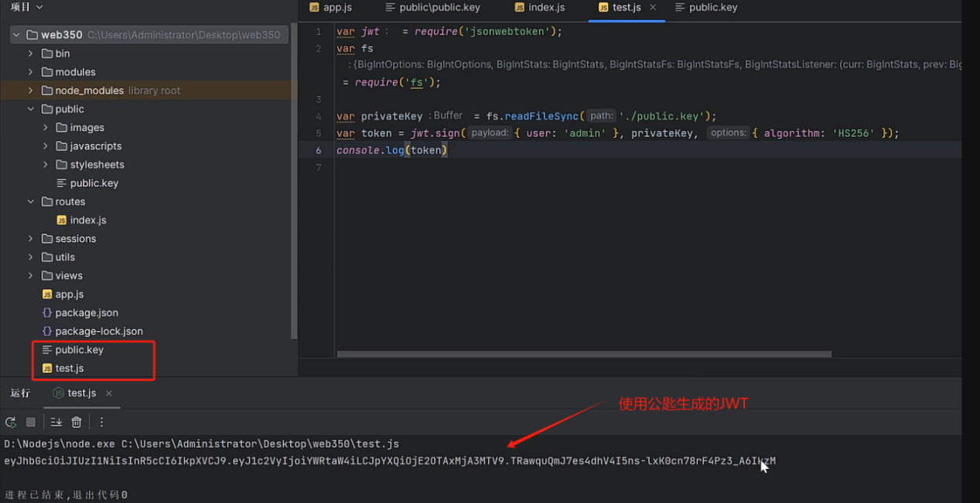Click the app.js file icon in tree
Image resolution: width=980 pixels, height=503 pixels.
(47, 295)
